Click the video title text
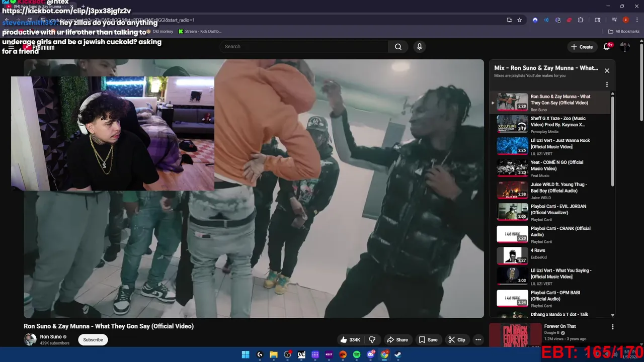 [x=109, y=326]
